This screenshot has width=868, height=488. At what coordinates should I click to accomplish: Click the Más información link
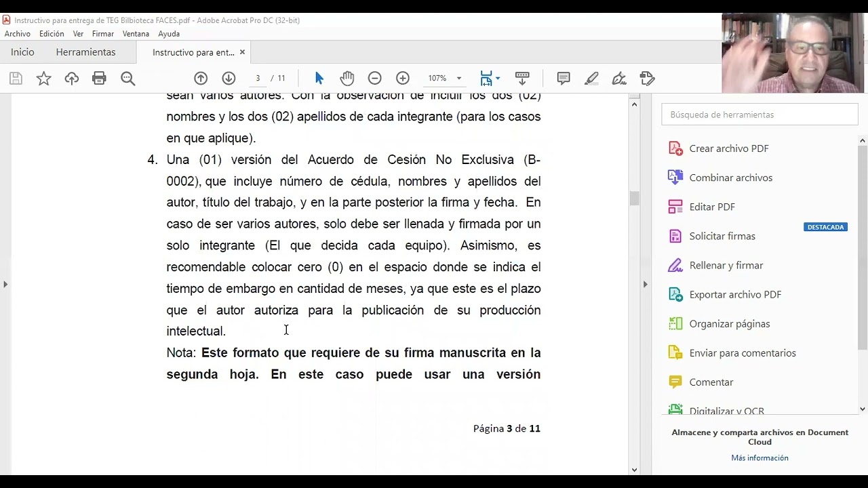click(759, 458)
